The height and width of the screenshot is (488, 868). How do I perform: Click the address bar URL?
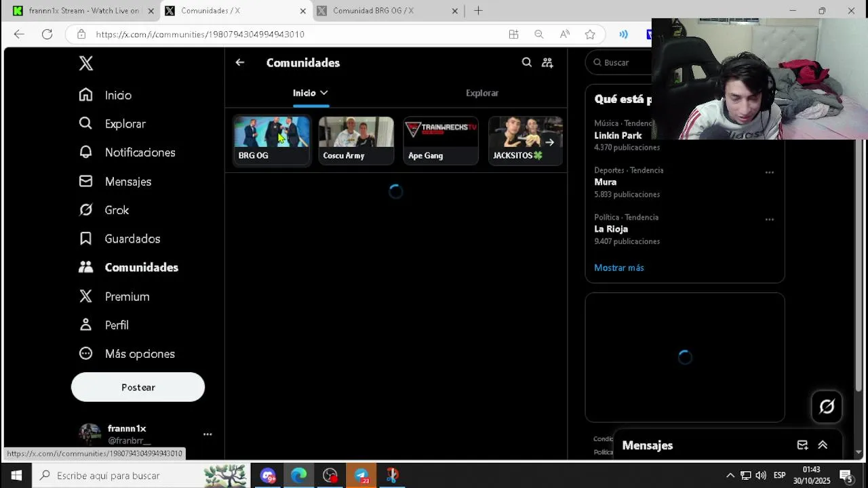200,34
